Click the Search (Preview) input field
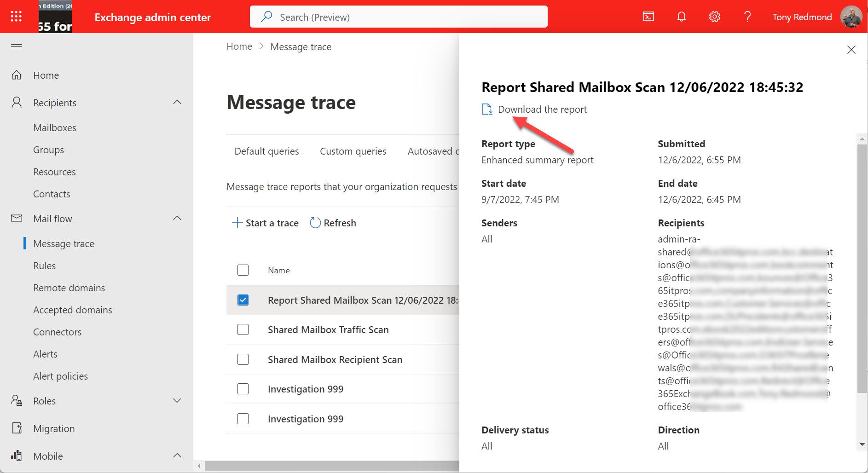 [399, 17]
